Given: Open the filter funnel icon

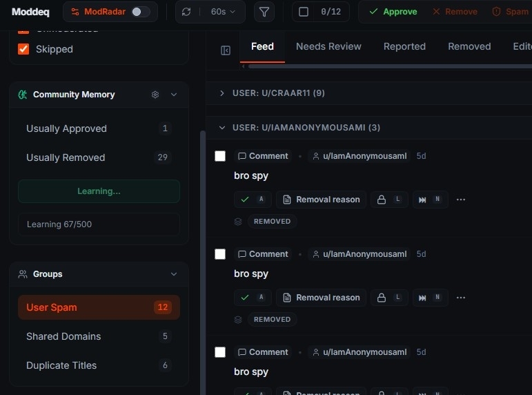Looking at the screenshot, I should [x=264, y=12].
